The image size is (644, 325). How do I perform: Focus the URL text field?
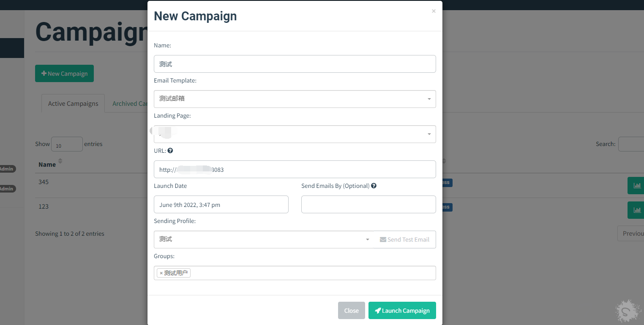coord(295,169)
